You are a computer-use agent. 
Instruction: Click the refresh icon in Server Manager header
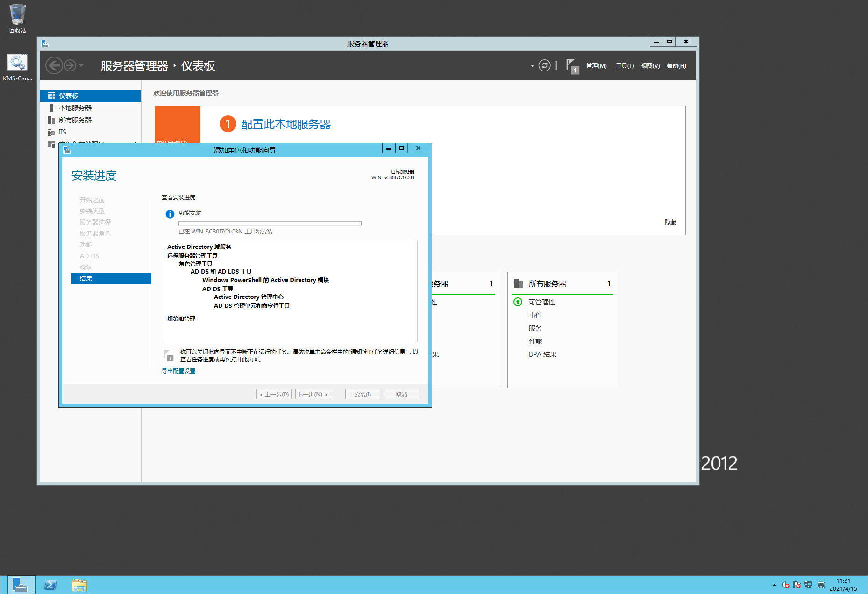pos(544,65)
